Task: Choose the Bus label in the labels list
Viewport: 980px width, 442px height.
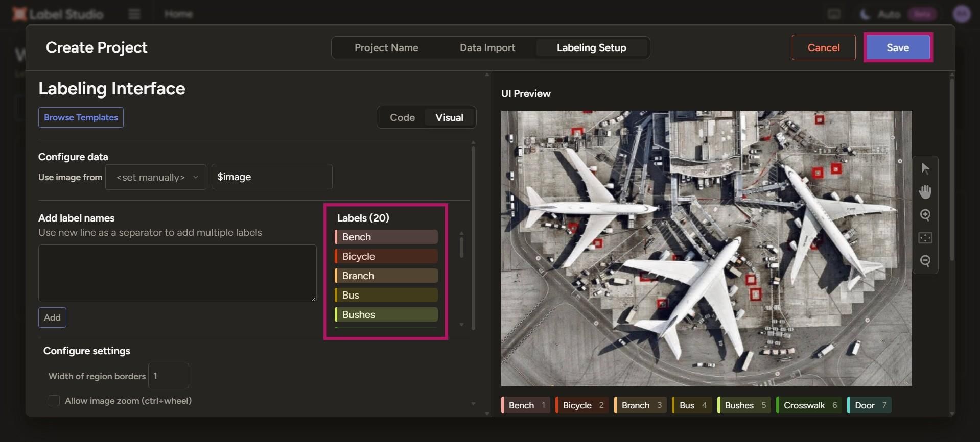Action: 386,295
